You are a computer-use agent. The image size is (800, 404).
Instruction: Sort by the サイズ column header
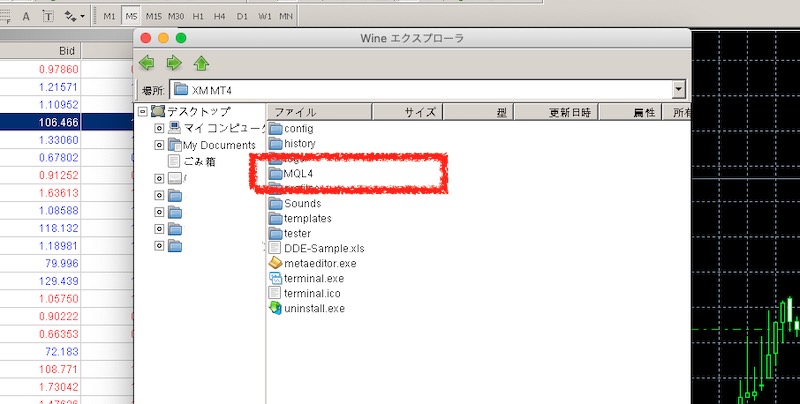tap(407, 112)
